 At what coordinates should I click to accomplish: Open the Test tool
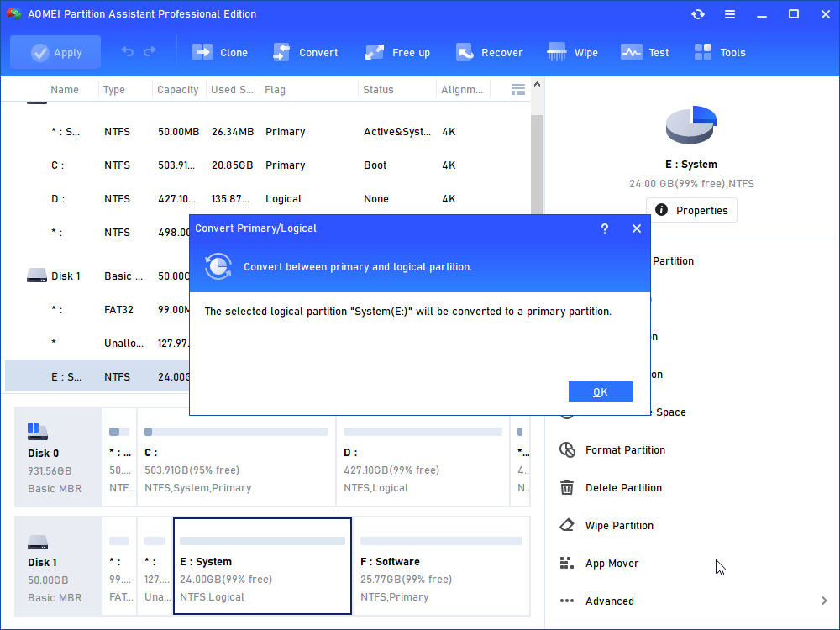pyautogui.click(x=632, y=52)
